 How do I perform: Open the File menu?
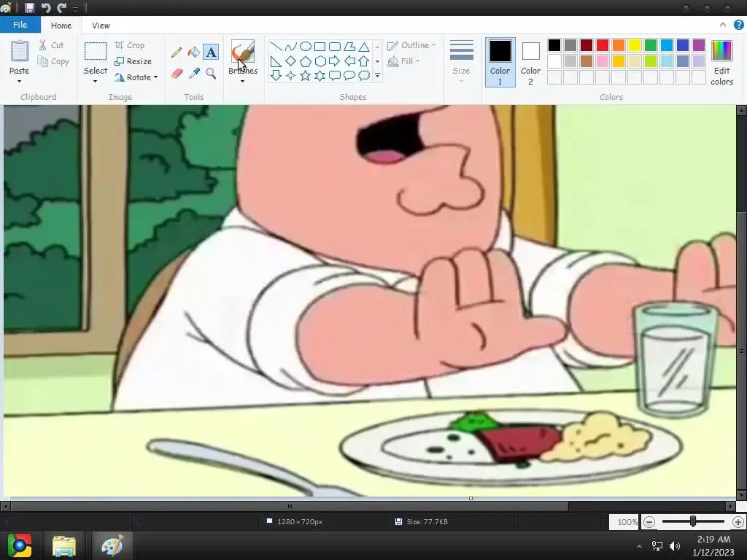[x=20, y=25]
